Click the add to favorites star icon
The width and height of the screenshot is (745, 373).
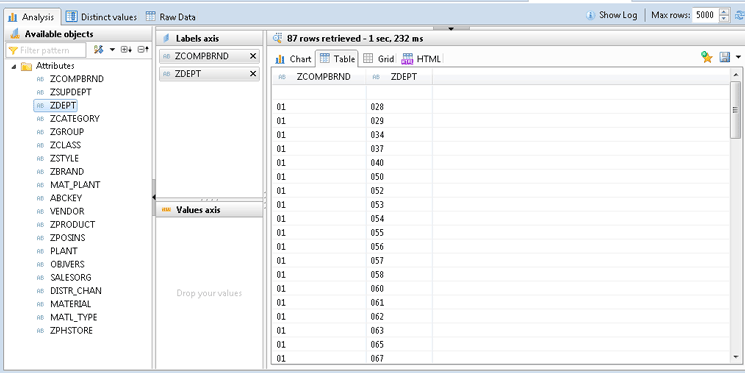(707, 57)
